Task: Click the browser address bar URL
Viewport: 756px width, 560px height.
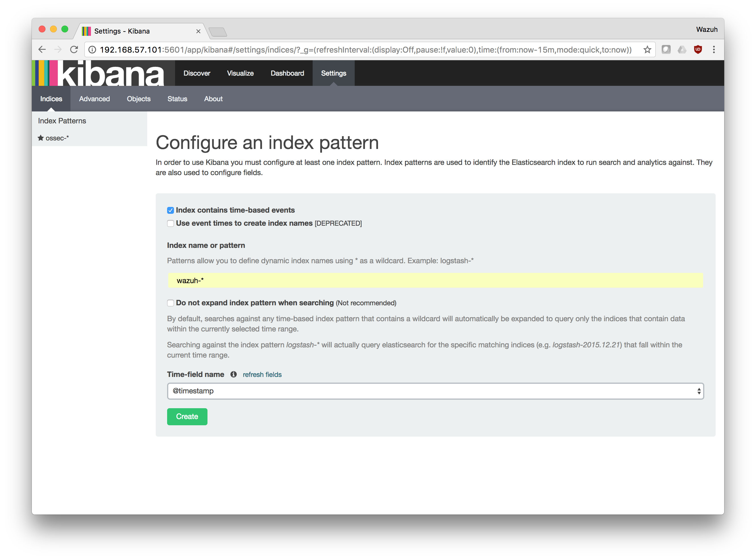Action: point(366,50)
